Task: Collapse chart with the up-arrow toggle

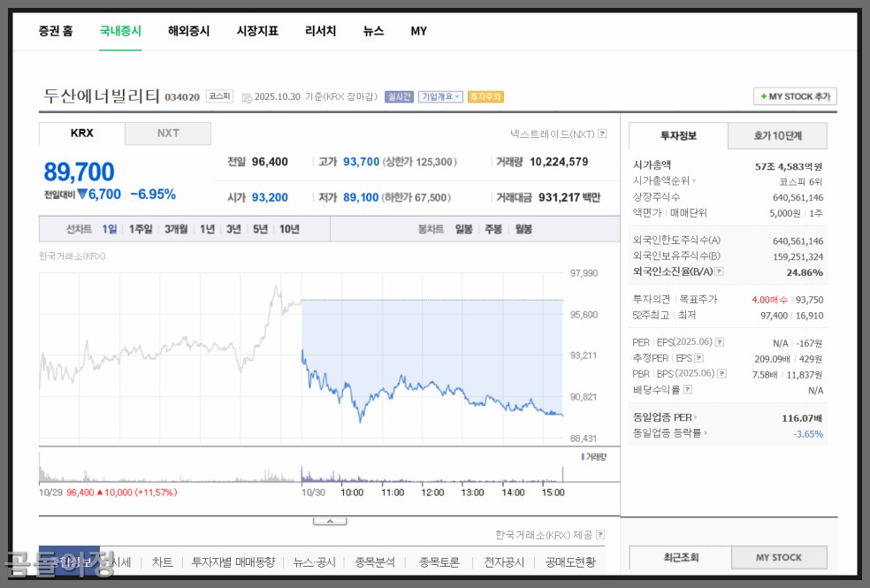Action: click(x=330, y=521)
